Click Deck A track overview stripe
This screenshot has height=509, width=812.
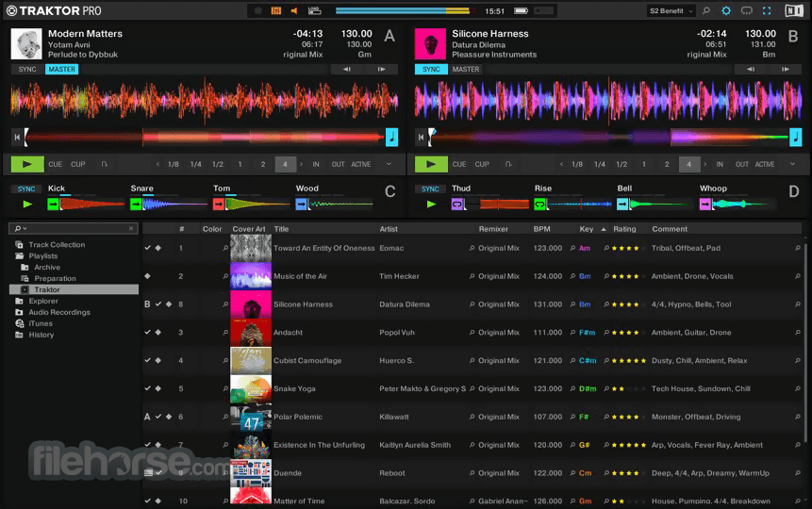(x=205, y=138)
